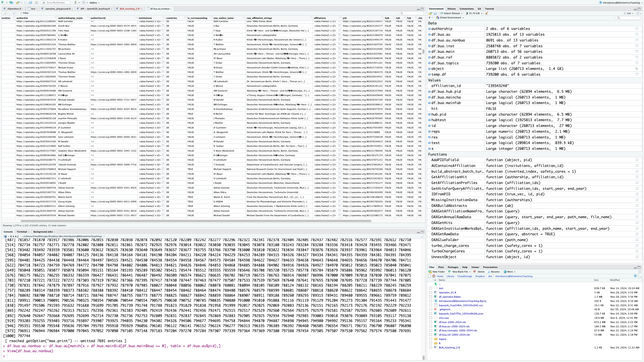Click the show in new window icon beside Filter

pos(15,13)
